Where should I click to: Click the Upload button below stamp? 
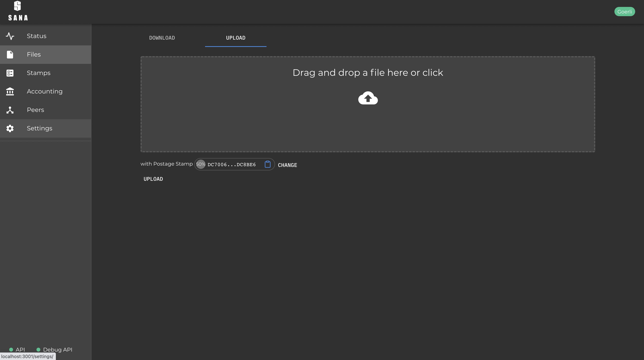click(x=153, y=179)
